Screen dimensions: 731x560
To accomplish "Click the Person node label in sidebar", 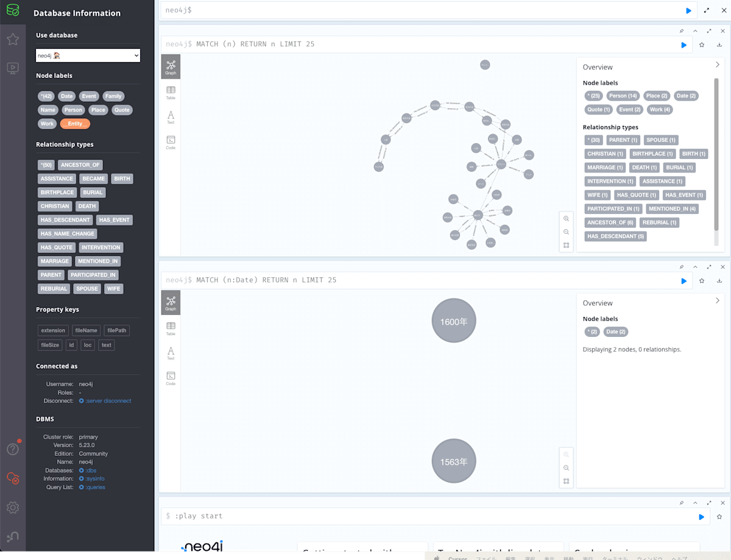I will tap(73, 110).
